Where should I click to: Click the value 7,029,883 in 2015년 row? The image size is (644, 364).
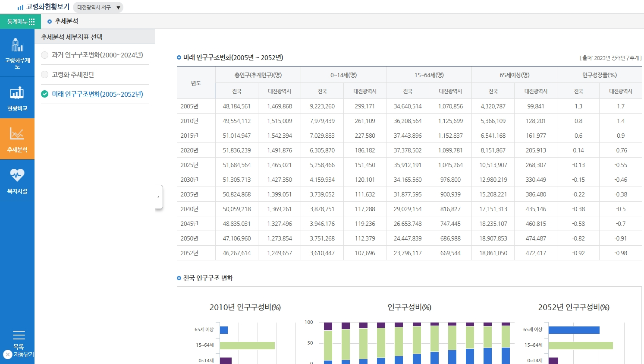tap(322, 136)
